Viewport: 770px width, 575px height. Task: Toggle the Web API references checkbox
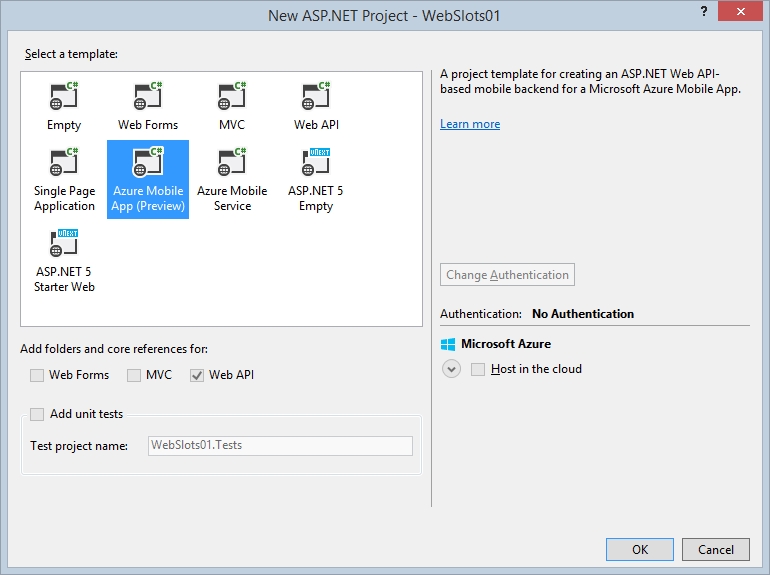tap(197, 375)
